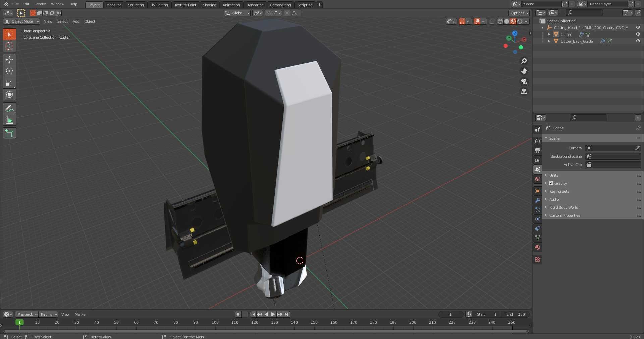Choose the Annotate tool
Screen dimensions: 644x339
pyautogui.click(x=9, y=108)
